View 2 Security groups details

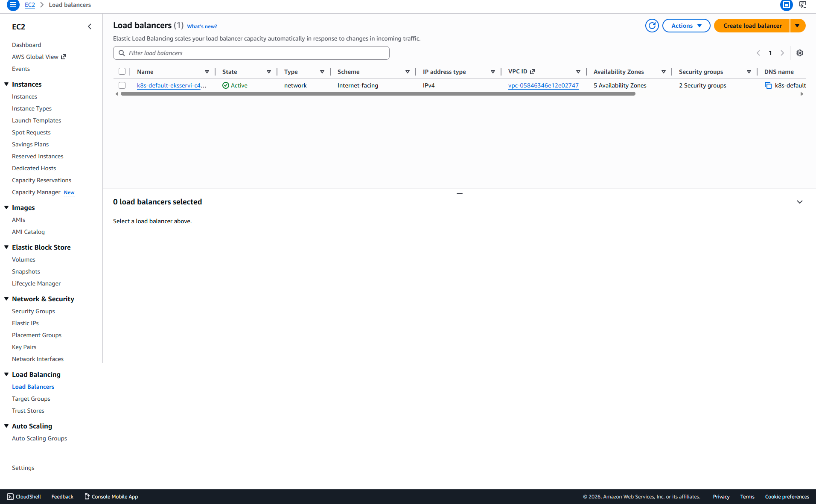[x=702, y=85]
